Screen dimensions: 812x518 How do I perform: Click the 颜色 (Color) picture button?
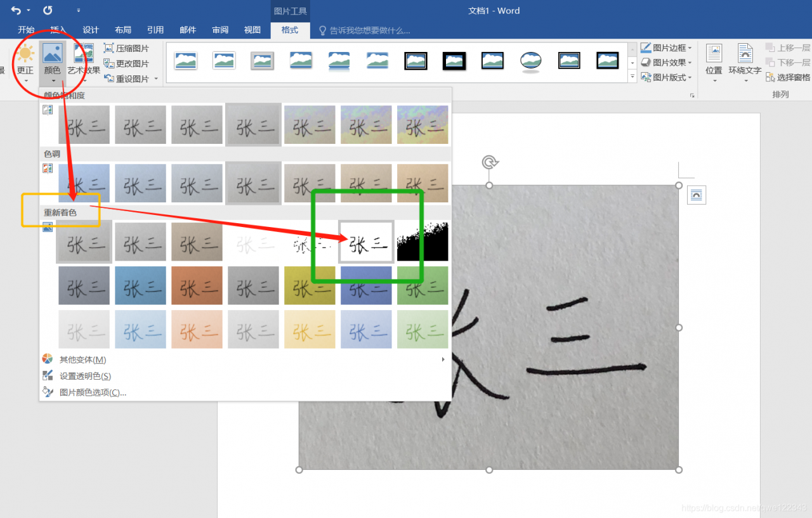53,63
